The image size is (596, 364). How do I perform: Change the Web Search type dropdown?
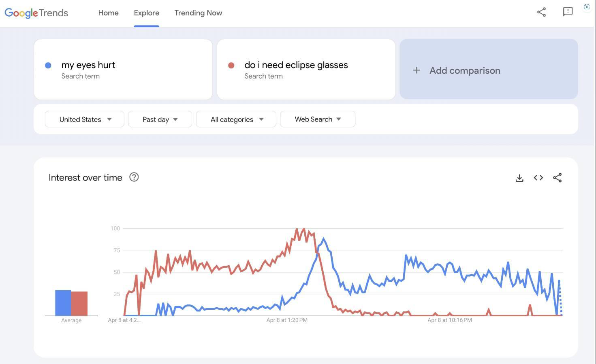pyautogui.click(x=318, y=119)
